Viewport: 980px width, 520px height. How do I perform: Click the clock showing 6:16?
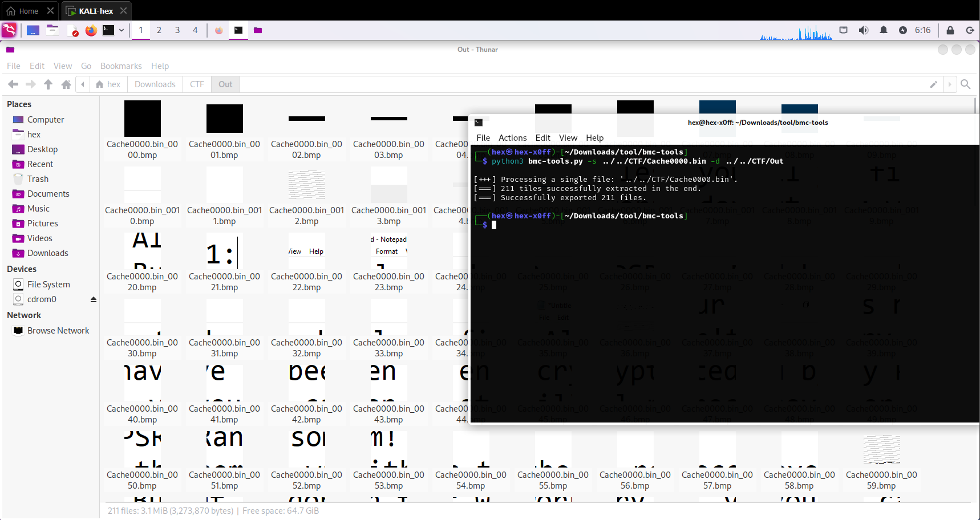pos(922,30)
